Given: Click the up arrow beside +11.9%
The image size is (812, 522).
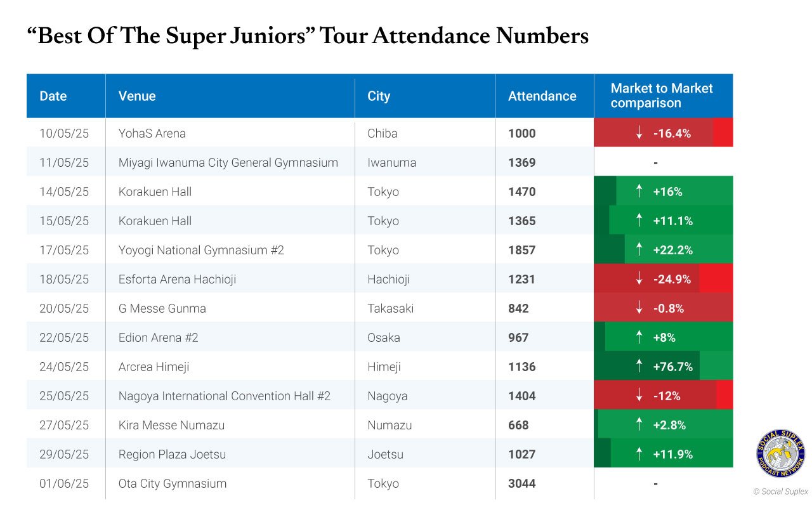Looking at the screenshot, I should [639, 454].
